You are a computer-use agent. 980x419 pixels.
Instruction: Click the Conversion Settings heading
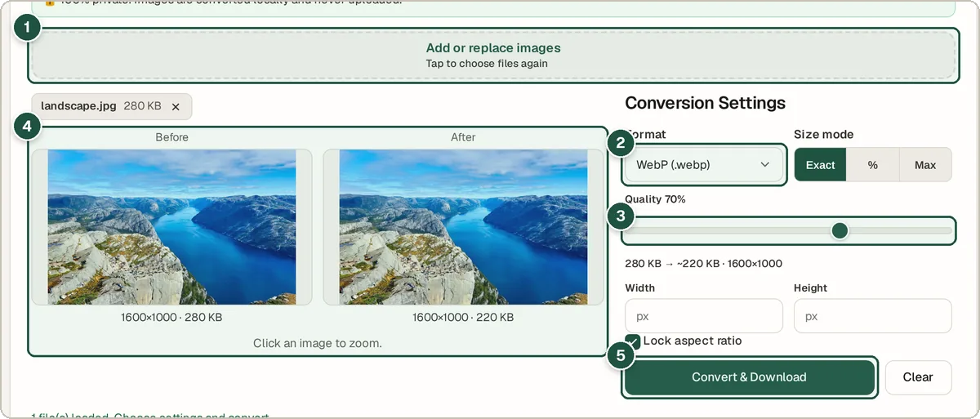705,103
